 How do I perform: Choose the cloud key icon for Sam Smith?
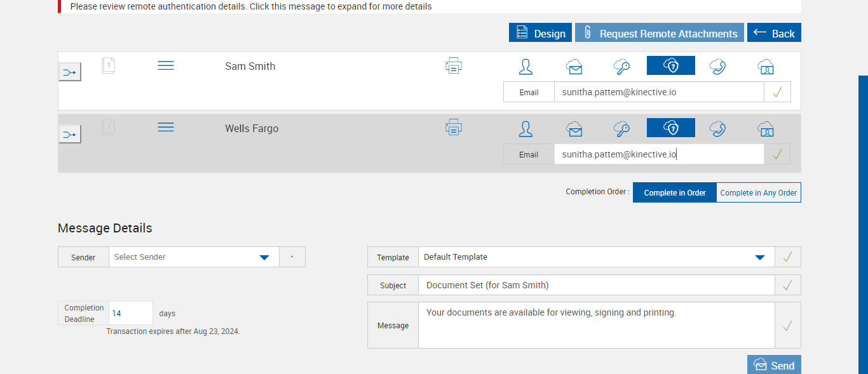coord(621,67)
